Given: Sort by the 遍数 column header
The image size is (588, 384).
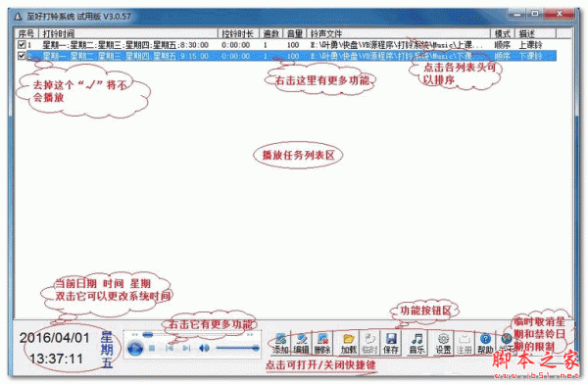Looking at the screenshot, I should point(271,33).
